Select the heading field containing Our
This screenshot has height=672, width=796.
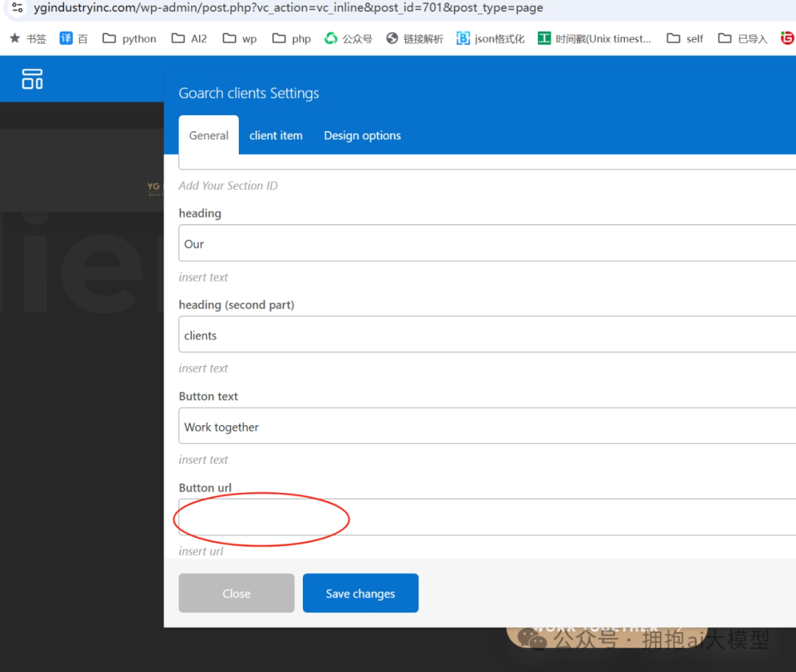[x=369, y=243]
